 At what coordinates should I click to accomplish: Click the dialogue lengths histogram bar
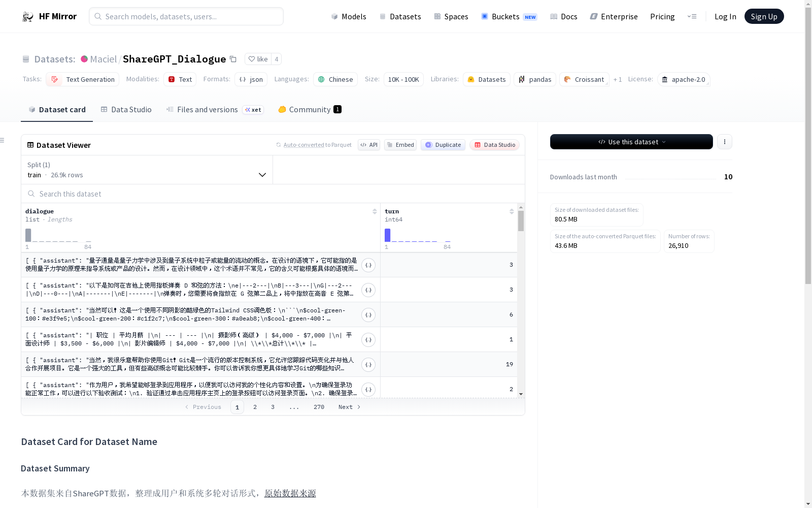(28, 235)
